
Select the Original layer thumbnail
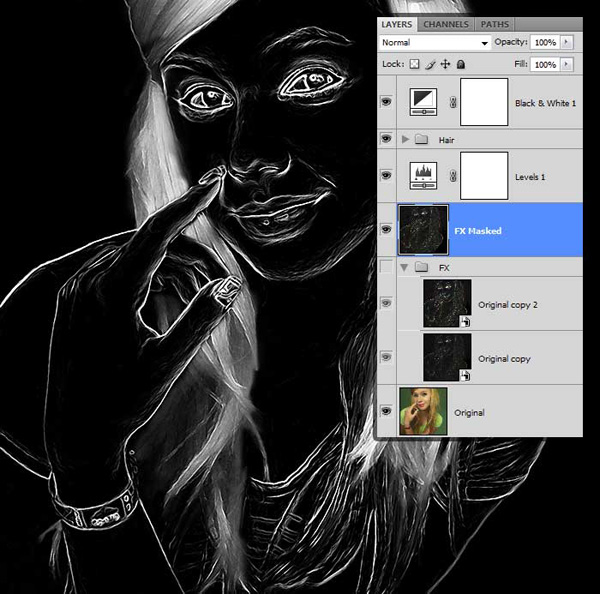click(422, 412)
